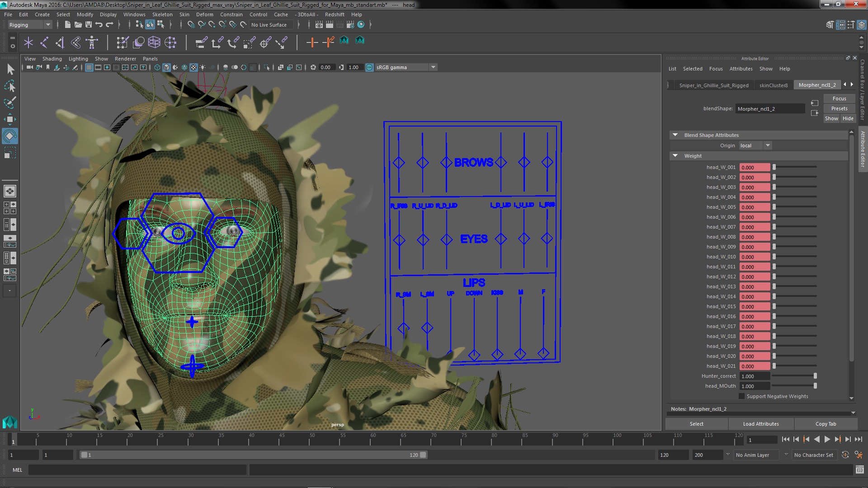Collapse the Blend Shape Attributes section
The width and height of the screenshot is (868, 488).
(x=675, y=135)
